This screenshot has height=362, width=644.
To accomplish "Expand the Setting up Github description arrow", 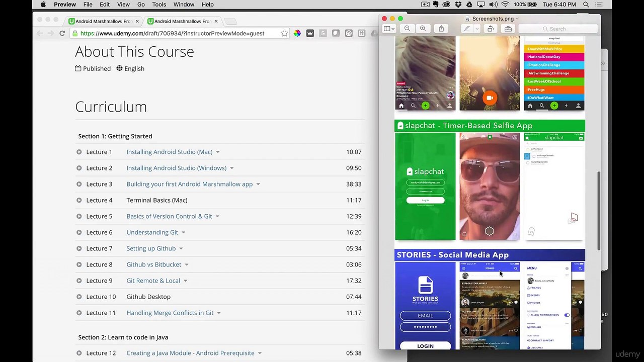I will [181, 248].
